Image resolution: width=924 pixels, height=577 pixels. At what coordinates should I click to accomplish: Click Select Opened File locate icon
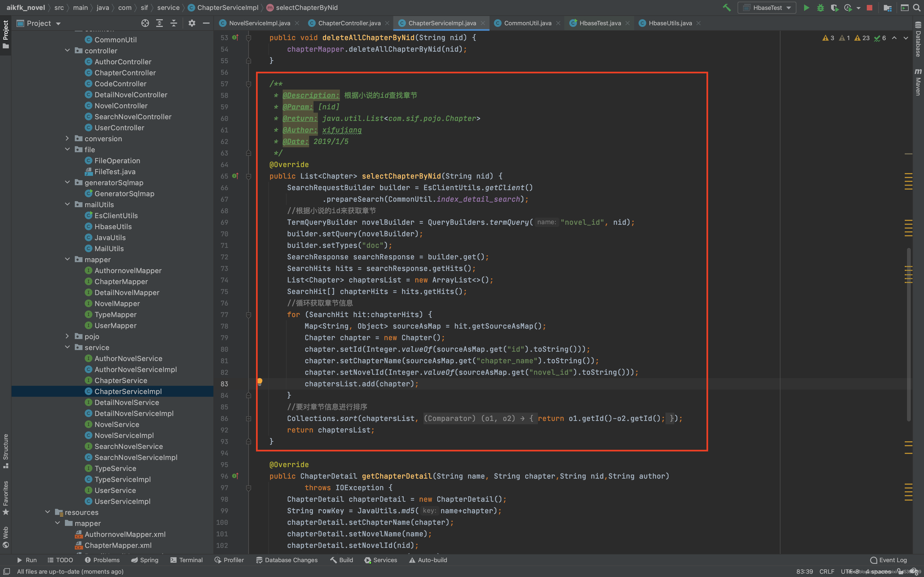(145, 23)
